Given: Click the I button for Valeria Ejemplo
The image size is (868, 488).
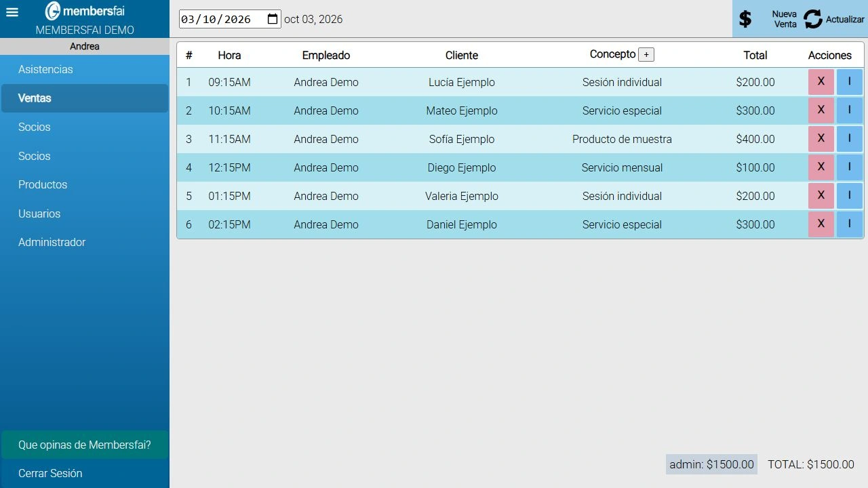Looking at the screenshot, I should (850, 196).
